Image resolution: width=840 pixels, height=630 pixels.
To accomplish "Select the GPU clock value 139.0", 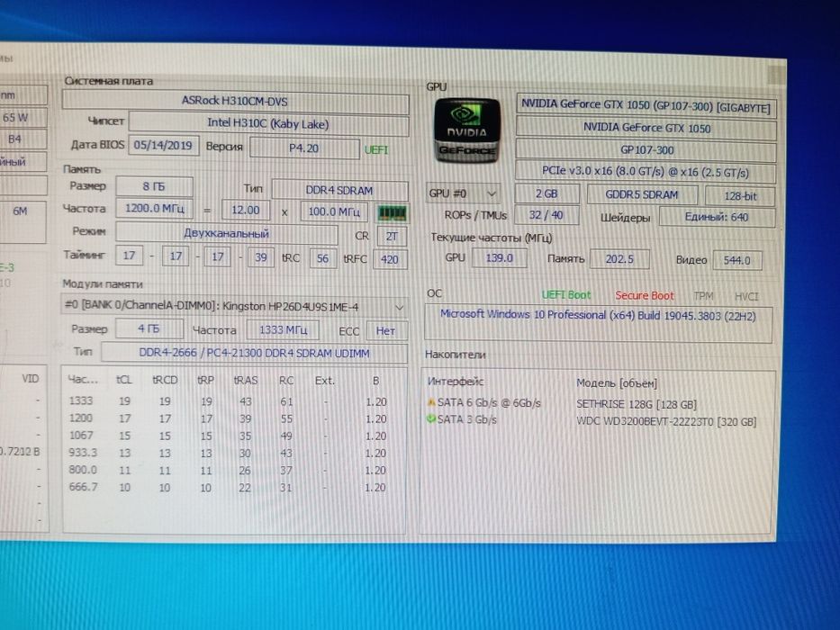I will 500,257.
